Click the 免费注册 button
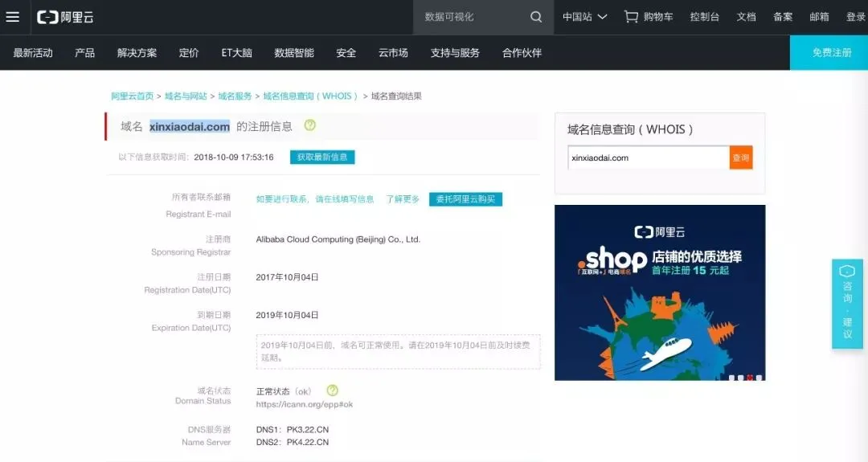 [829, 52]
